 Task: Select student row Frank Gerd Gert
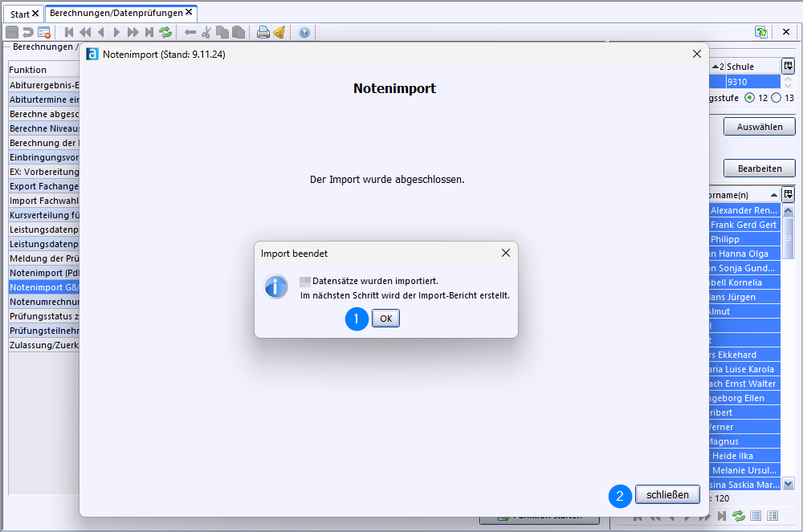coord(744,225)
